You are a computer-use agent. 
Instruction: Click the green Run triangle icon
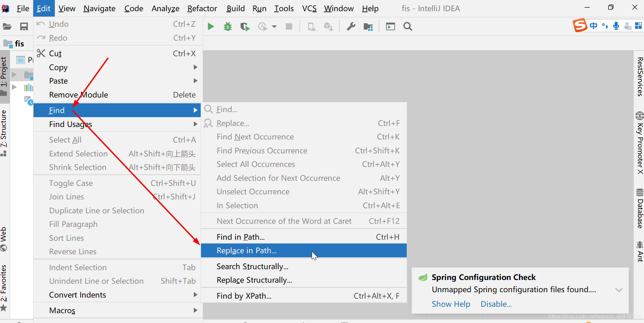[x=210, y=26]
